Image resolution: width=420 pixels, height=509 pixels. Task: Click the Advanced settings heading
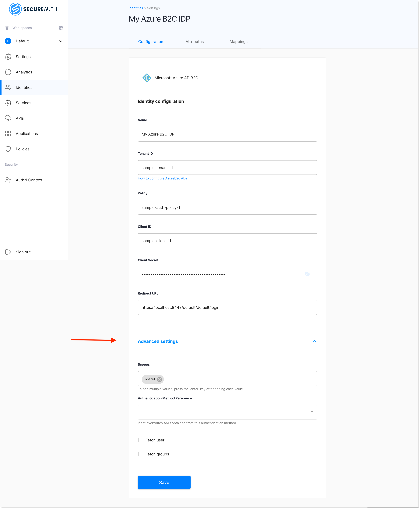tap(158, 341)
